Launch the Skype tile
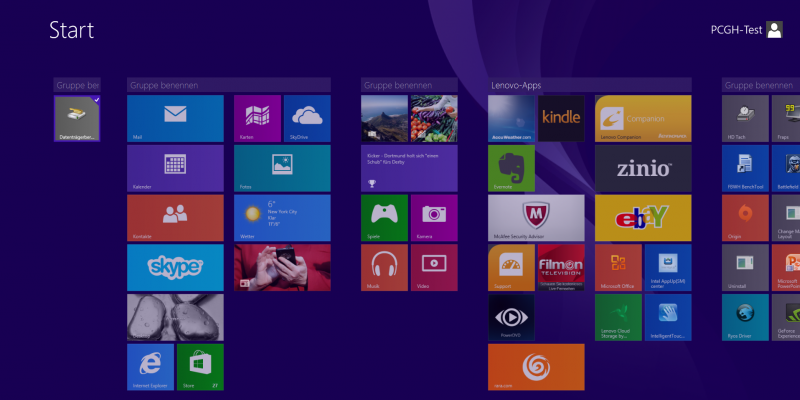Viewport: 800px width, 400px height. tap(176, 267)
